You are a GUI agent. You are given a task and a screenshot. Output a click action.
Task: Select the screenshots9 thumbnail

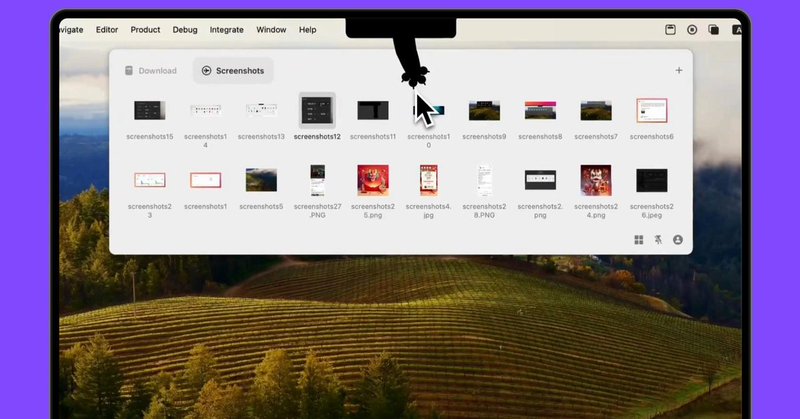[484, 110]
